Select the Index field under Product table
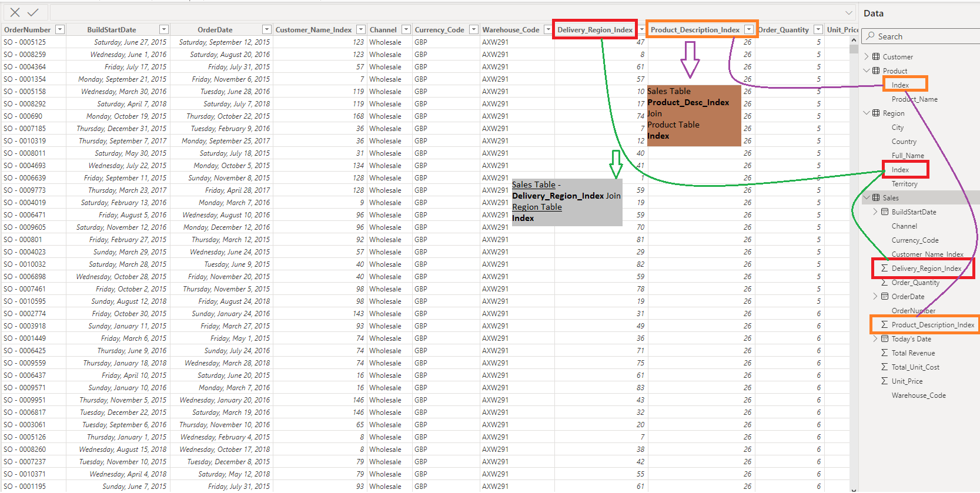 [x=900, y=85]
